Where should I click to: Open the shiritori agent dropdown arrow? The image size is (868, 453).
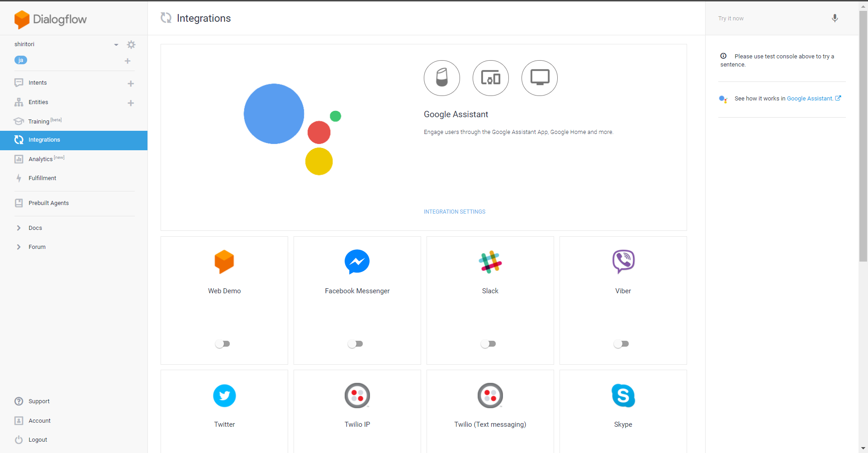(116, 44)
